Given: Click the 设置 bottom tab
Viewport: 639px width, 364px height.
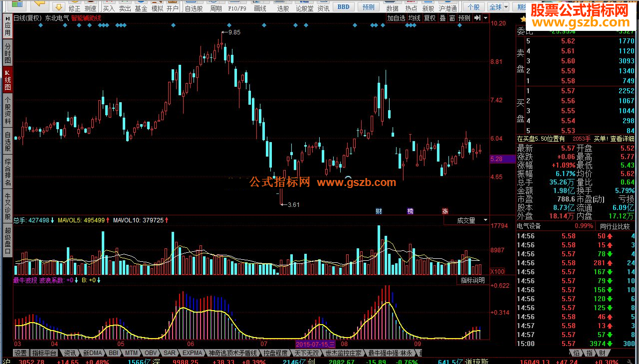Looking at the screenshot, I should [x=20, y=353].
